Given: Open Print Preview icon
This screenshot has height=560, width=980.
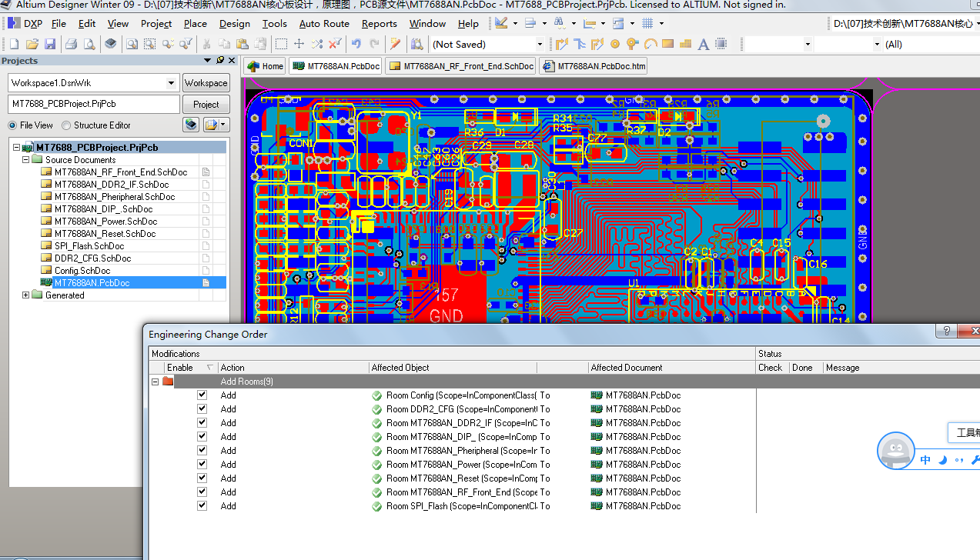Looking at the screenshot, I should 89,44.
